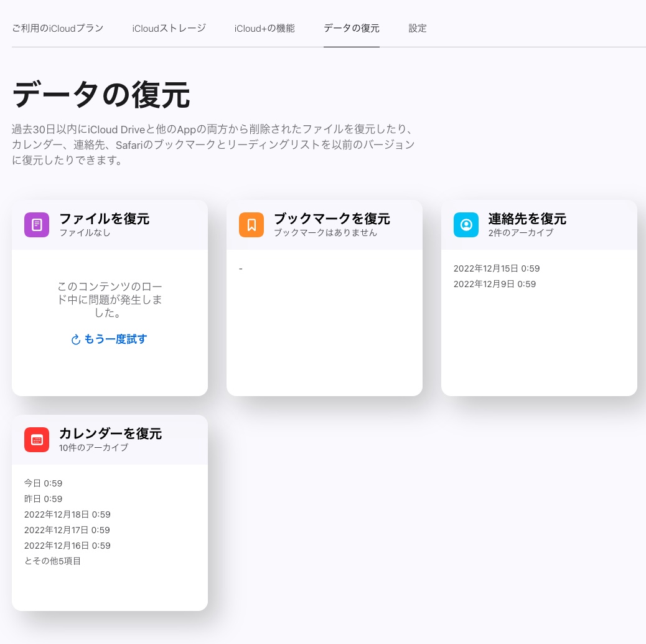Select calendar archive 今日 0:59

(44, 483)
